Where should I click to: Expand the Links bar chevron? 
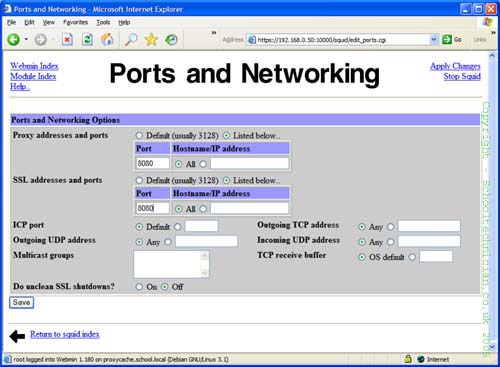click(x=493, y=33)
